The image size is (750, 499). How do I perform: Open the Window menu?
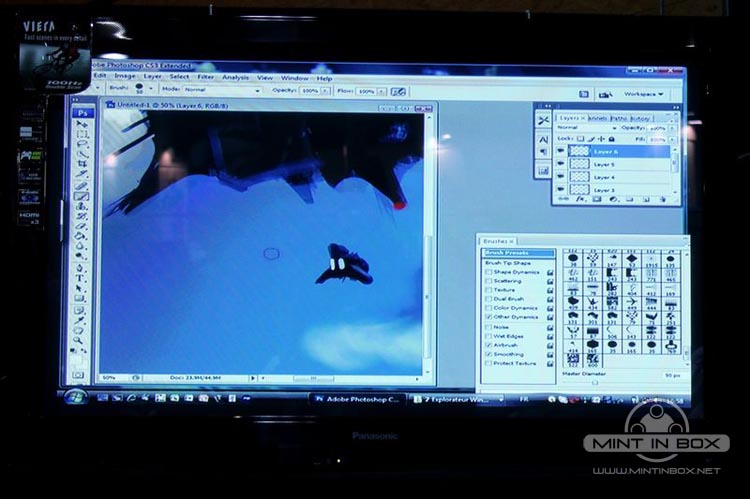pyautogui.click(x=294, y=78)
